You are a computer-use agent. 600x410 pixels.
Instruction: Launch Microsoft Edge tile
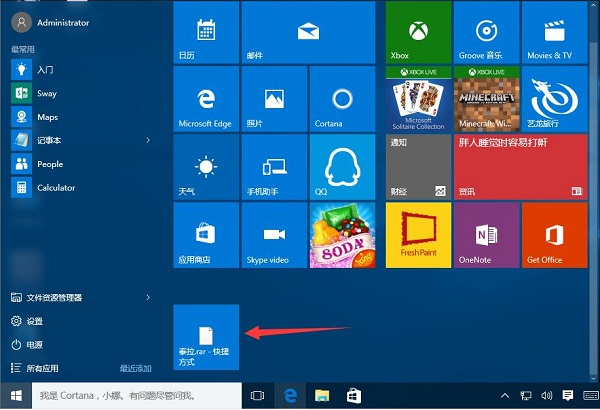click(206, 99)
